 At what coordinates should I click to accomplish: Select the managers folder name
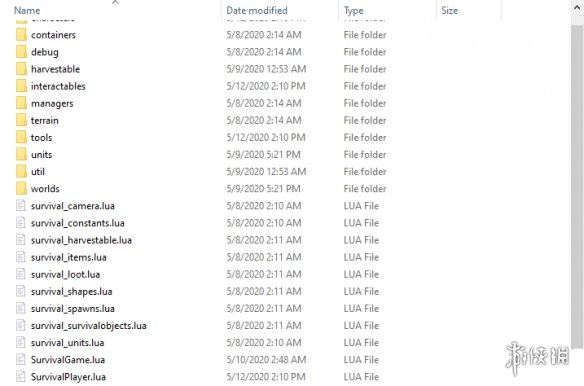(x=52, y=104)
